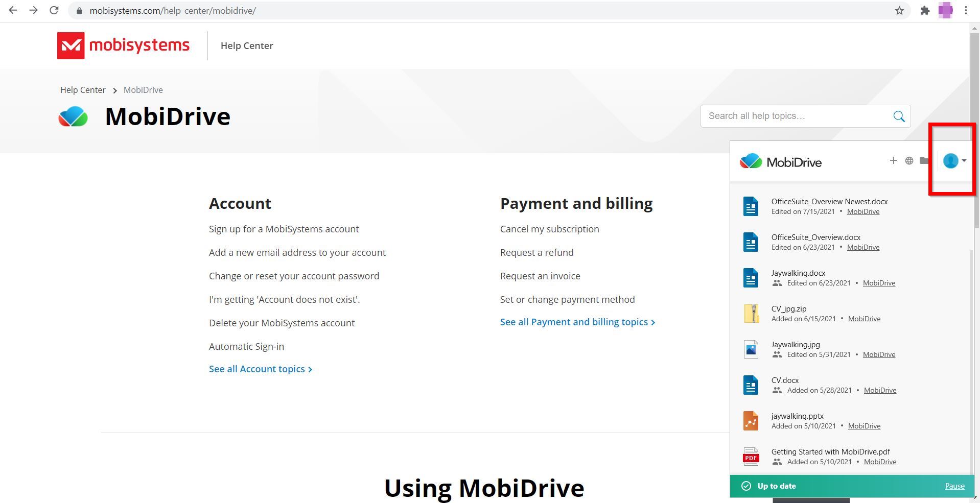This screenshot has width=980, height=503.
Task: Click the OfficeSuite_Overview Newest.docx file icon
Action: coord(751,206)
